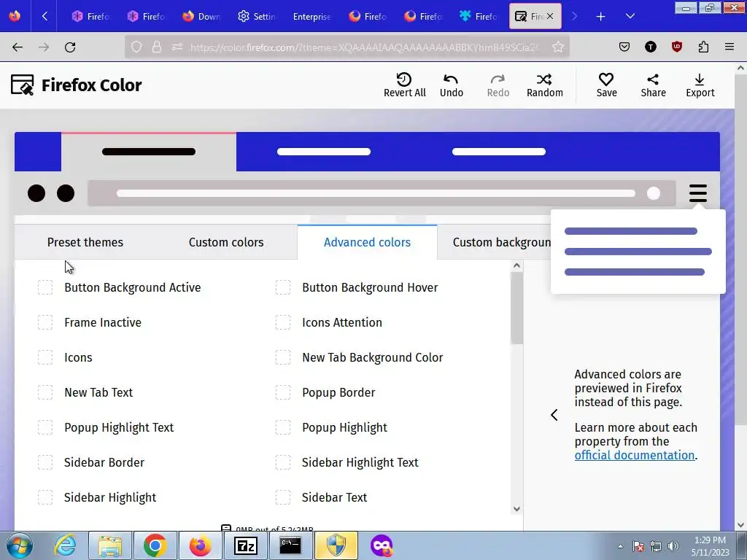Image resolution: width=747 pixels, height=560 pixels.
Task: Share the current theme
Action: (x=653, y=85)
